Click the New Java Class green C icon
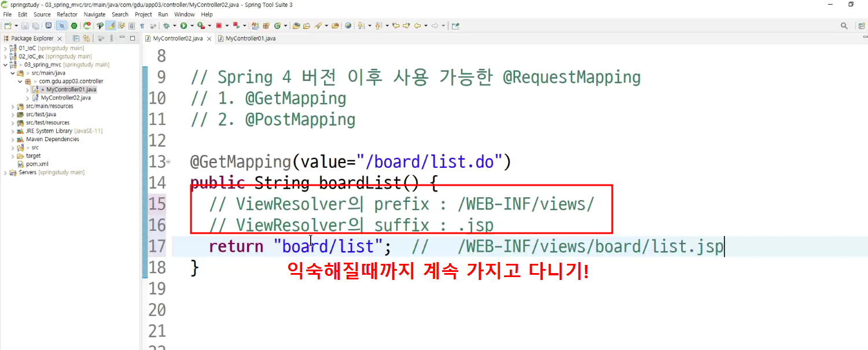Viewport: 868px width, 350px height. 277,25
